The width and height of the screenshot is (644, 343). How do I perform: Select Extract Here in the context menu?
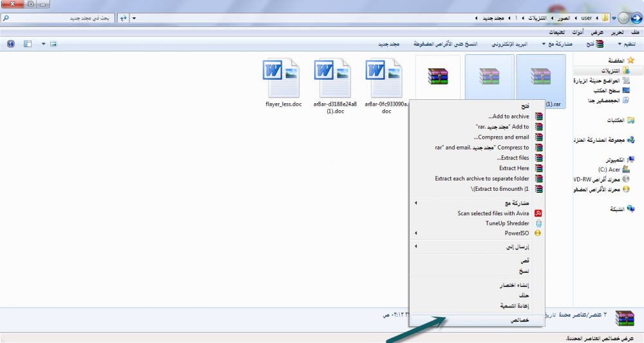(x=513, y=168)
